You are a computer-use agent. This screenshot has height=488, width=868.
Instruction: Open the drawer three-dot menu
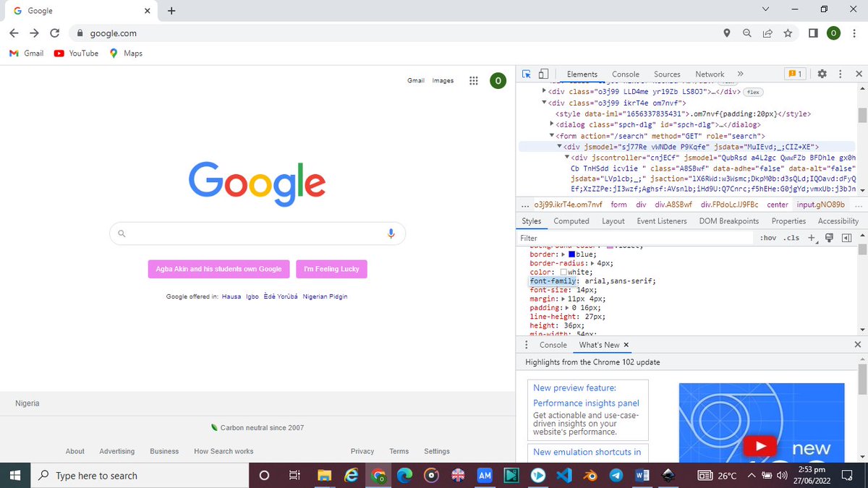coord(526,345)
